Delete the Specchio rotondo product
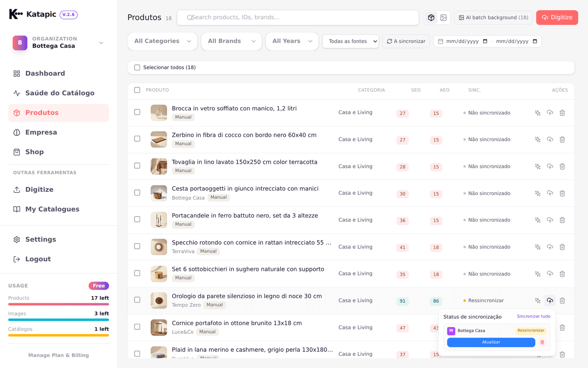The height and width of the screenshot is (368, 588). tap(562, 247)
